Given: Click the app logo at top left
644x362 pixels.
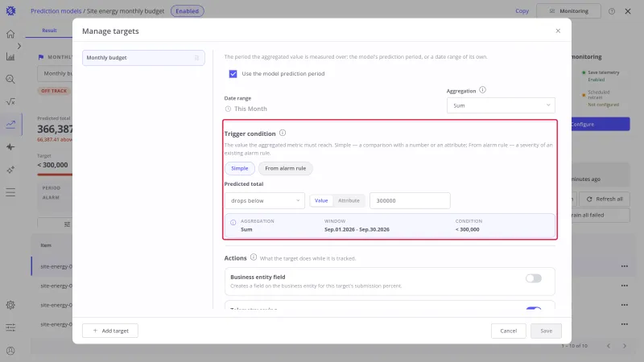Looking at the screenshot, I should coord(10,10).
